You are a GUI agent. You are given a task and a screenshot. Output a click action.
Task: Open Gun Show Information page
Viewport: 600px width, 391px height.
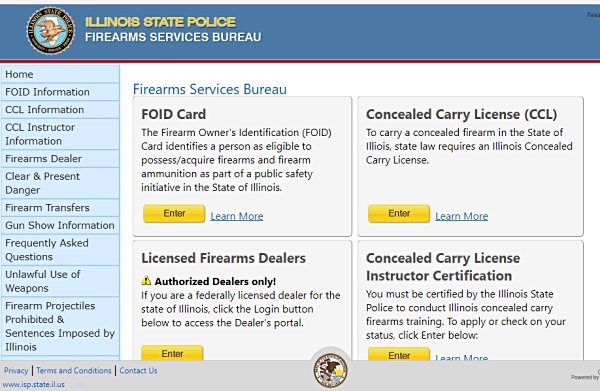(x=60, y=225)
